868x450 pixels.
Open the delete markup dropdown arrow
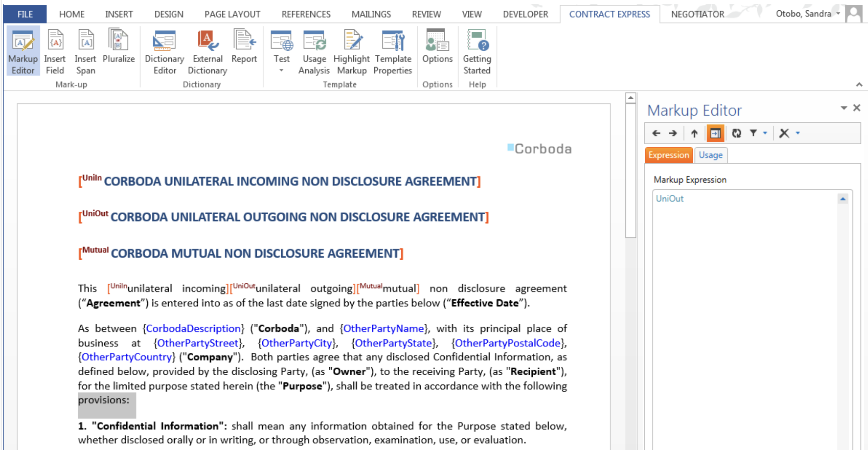click(x=798, y=133)
